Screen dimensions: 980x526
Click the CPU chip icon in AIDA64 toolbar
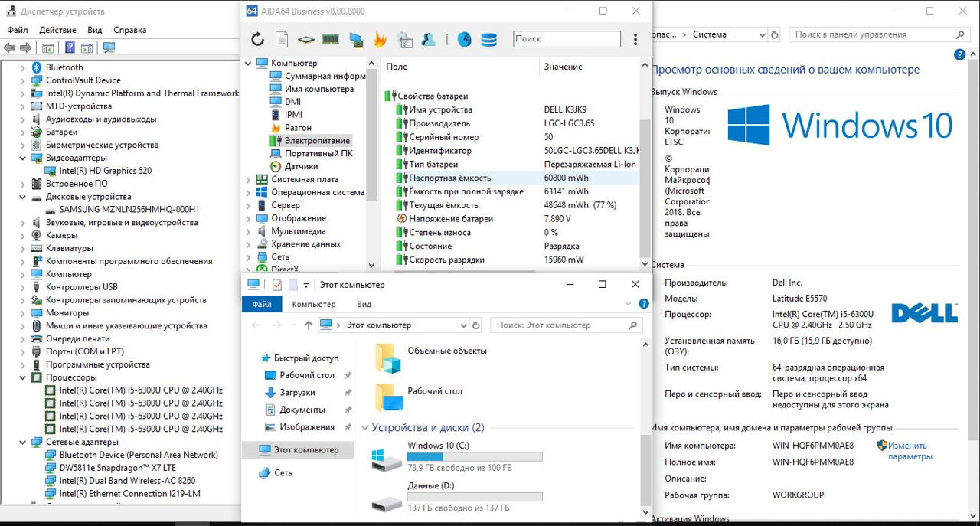coord(306,39)
